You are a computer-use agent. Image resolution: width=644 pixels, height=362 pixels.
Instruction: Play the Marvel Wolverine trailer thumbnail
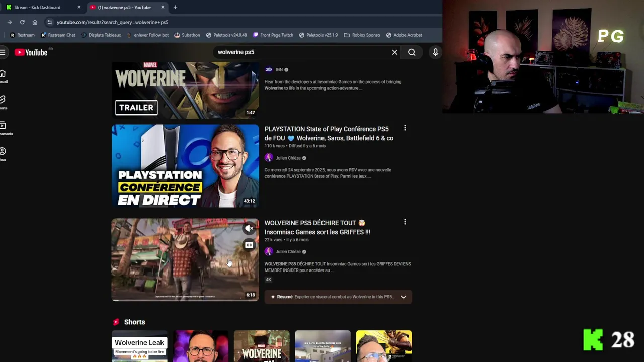point(185,90)
